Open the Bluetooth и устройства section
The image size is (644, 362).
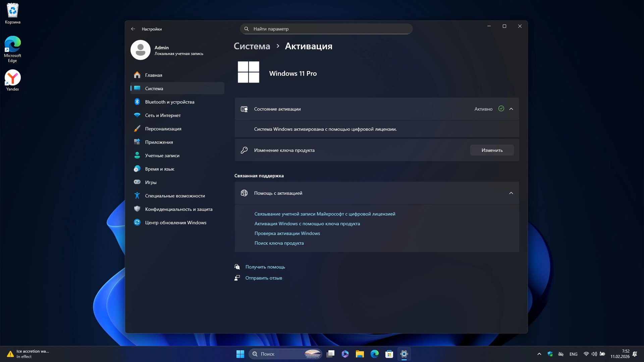coord(169,102)
